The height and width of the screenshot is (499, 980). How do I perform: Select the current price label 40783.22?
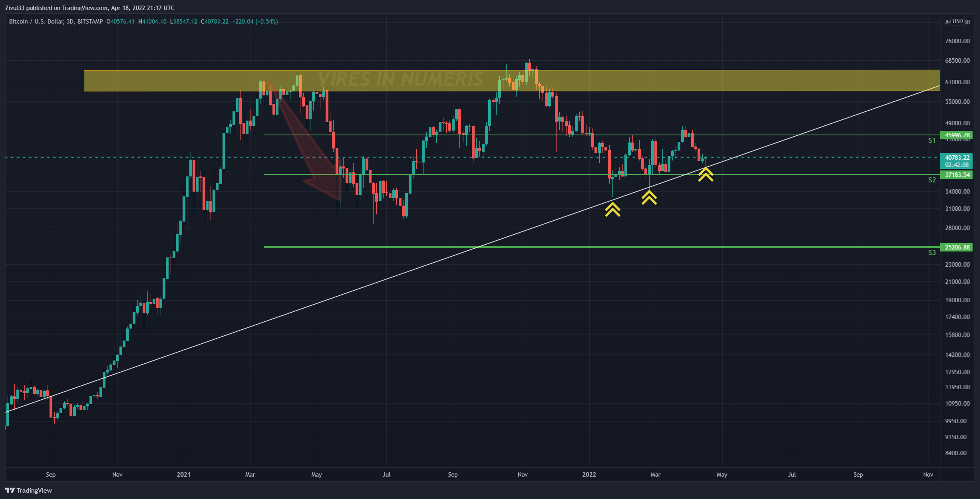957,157
